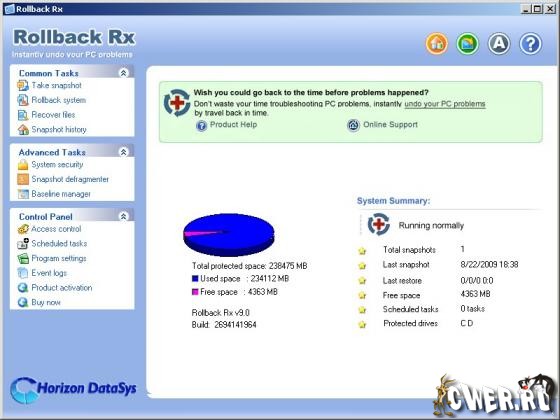
Task: Open Snapshot history
Action: [x=59, y=129]
